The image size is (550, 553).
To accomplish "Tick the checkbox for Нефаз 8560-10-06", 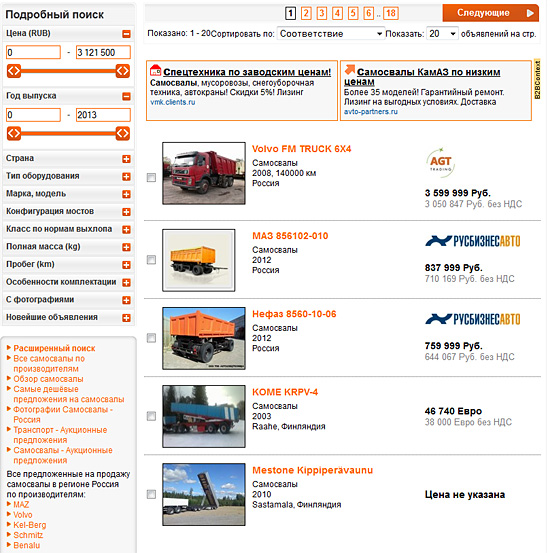I will (x=151, y=338).
